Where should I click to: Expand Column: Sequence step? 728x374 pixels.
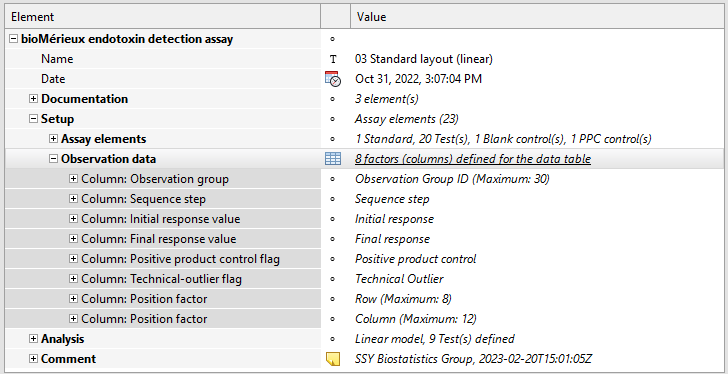tap(73, 199)
